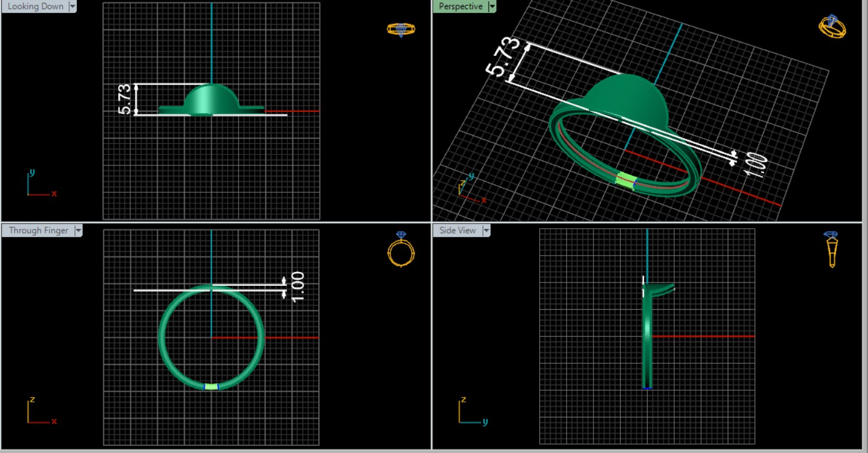Select the Side View viewport title

(x=457, y=231)
